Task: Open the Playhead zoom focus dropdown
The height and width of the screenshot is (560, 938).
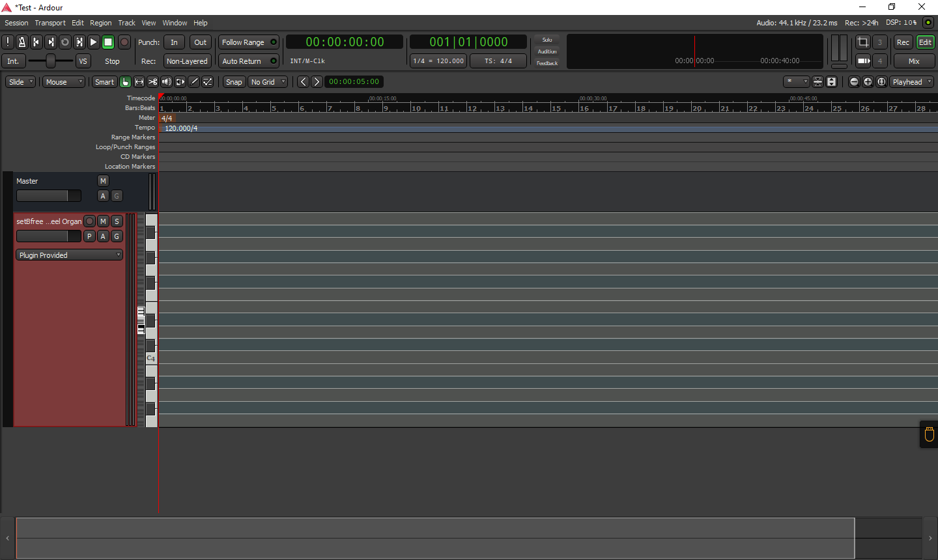Action: click(912, 82)
